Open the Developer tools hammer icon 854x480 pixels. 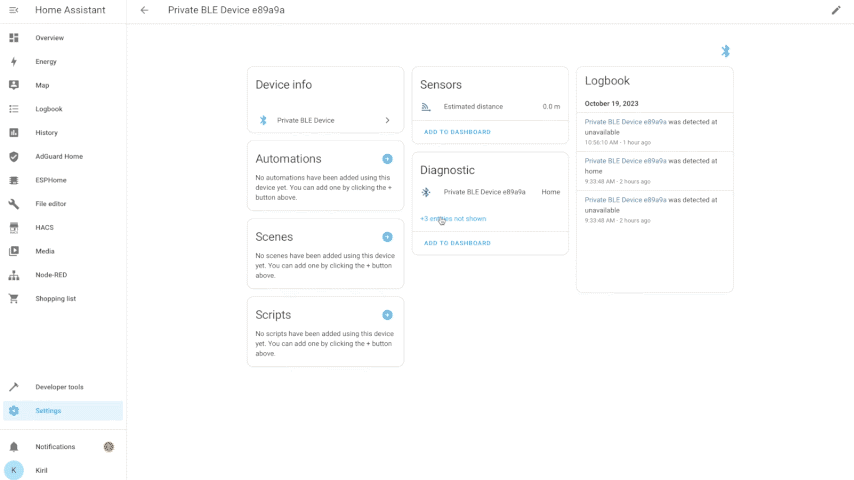click(x=14, y=387)
